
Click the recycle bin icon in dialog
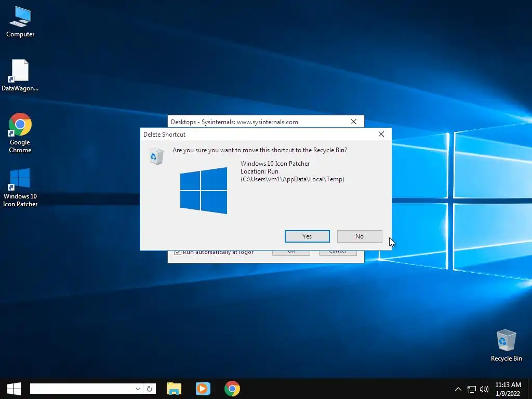156,156
